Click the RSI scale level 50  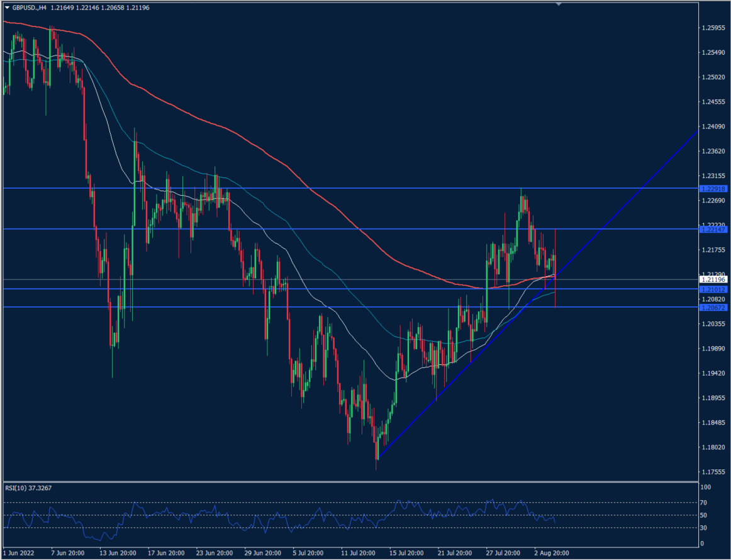pyautogui.click(x=705, y=515)
